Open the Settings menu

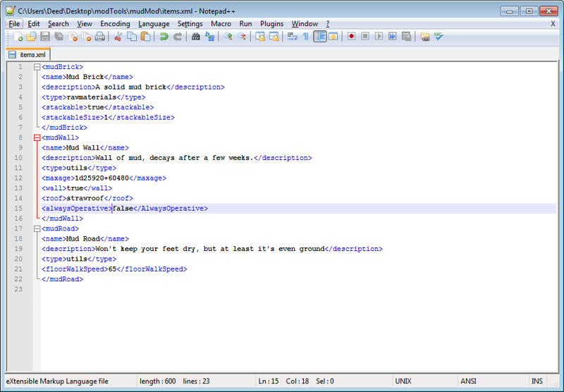[x=190, y=24]
